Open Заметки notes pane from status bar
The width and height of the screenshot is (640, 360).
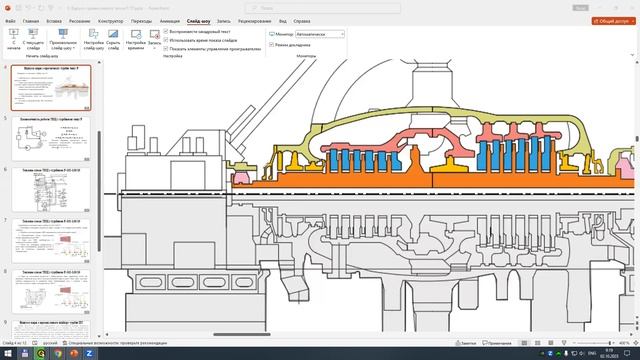[466, 343]
